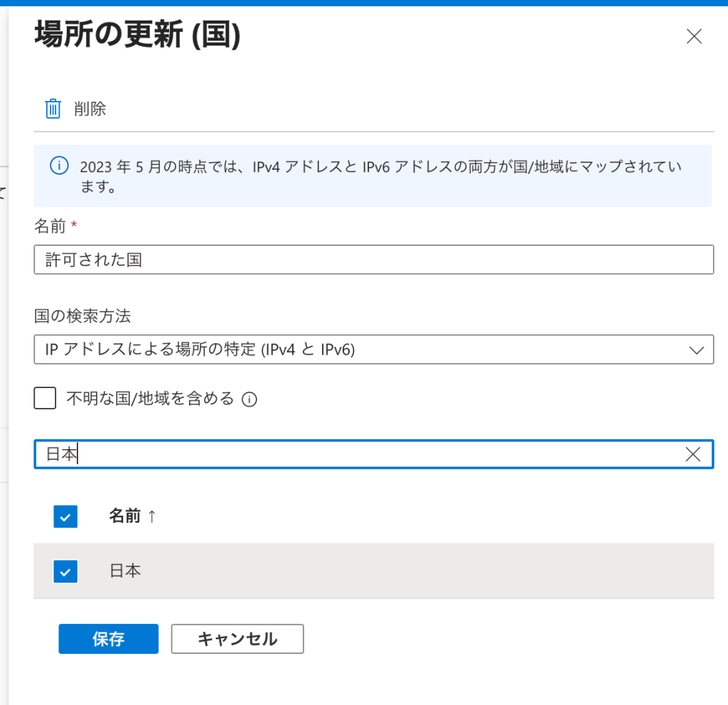Focus the 名前 field containing 許可された国

tap(373, 259)
